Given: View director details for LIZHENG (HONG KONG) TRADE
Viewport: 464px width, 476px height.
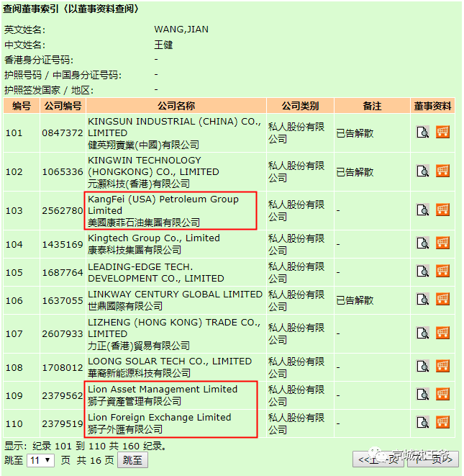Looking at the screenshot, I should pos(423,333).
